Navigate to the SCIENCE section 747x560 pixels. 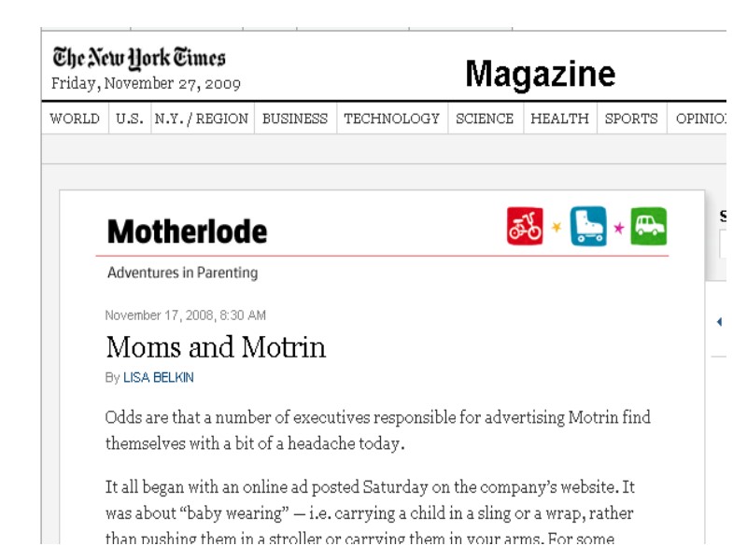tap(485, 119)
